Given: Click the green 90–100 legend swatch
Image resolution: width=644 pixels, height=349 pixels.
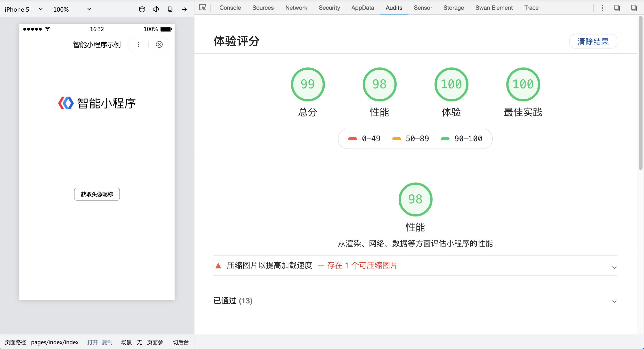Looking at the screenshot, I should point(445,139).
